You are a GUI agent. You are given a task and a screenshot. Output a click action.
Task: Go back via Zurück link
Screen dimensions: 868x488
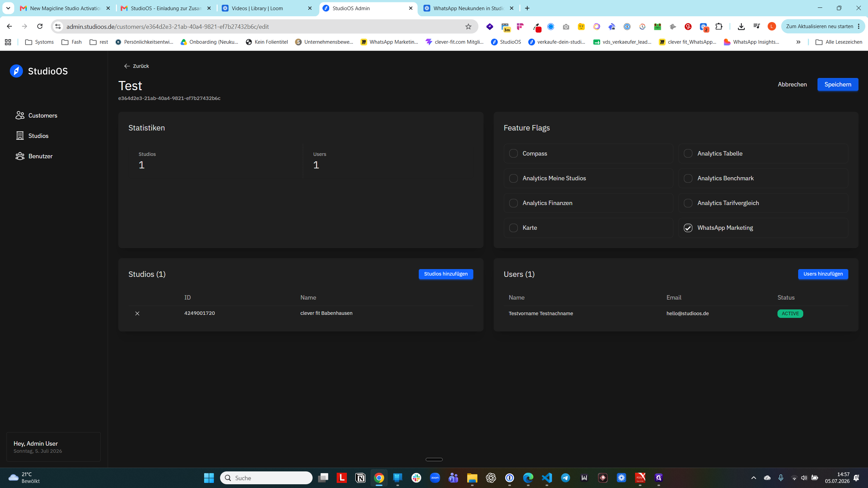click(136, 66)
